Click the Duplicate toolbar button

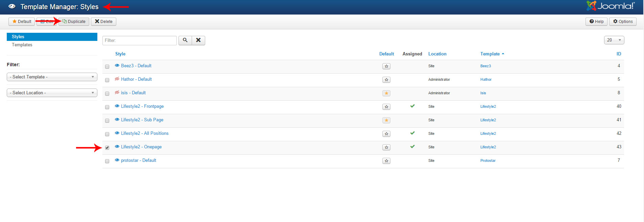[74, 22]
